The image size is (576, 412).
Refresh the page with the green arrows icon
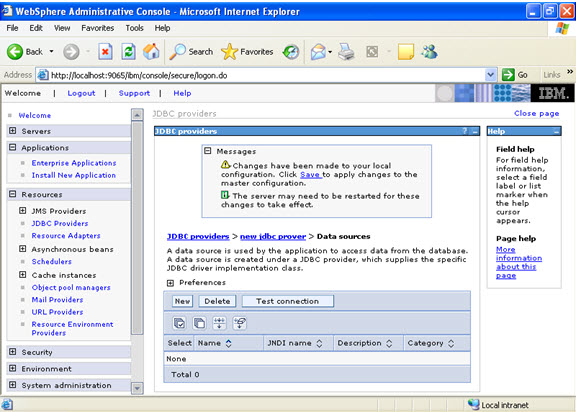click(x=128, y=52)
